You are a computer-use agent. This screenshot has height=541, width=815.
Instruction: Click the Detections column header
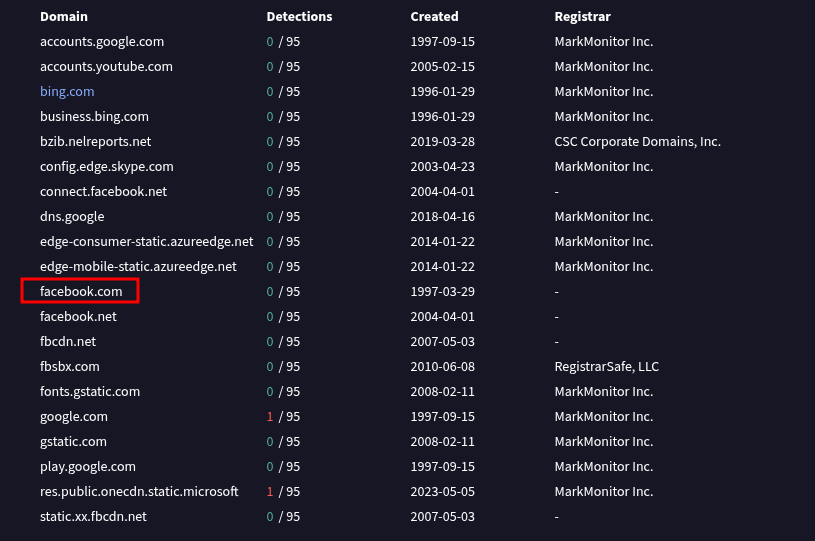click(299, 17)
